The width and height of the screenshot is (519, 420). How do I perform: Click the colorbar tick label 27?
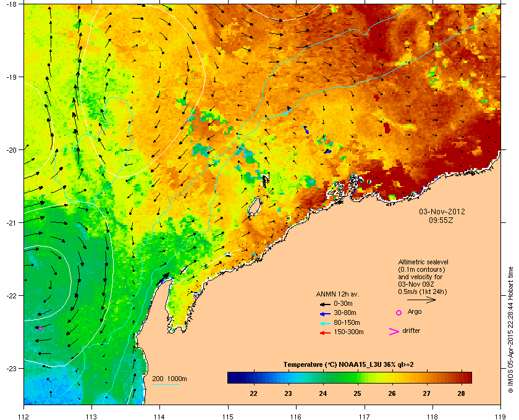pyautogui.click(x=427, y=393)
